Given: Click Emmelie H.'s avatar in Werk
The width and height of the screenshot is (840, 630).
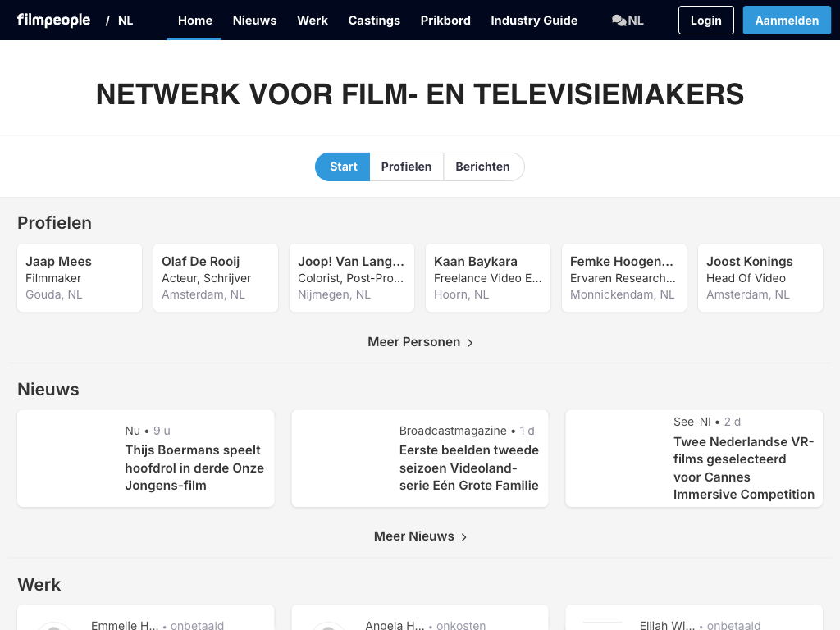Looking at the screenshot, I should [54, 626].
